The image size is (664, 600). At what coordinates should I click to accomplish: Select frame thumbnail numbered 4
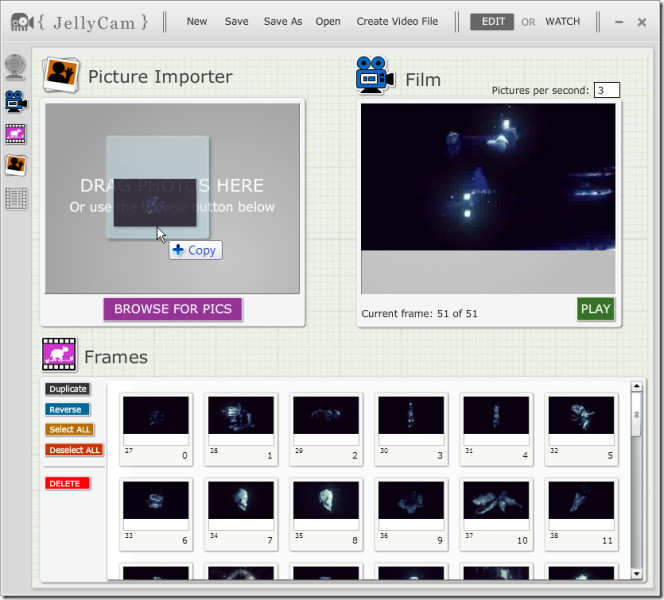click(496, 429)
